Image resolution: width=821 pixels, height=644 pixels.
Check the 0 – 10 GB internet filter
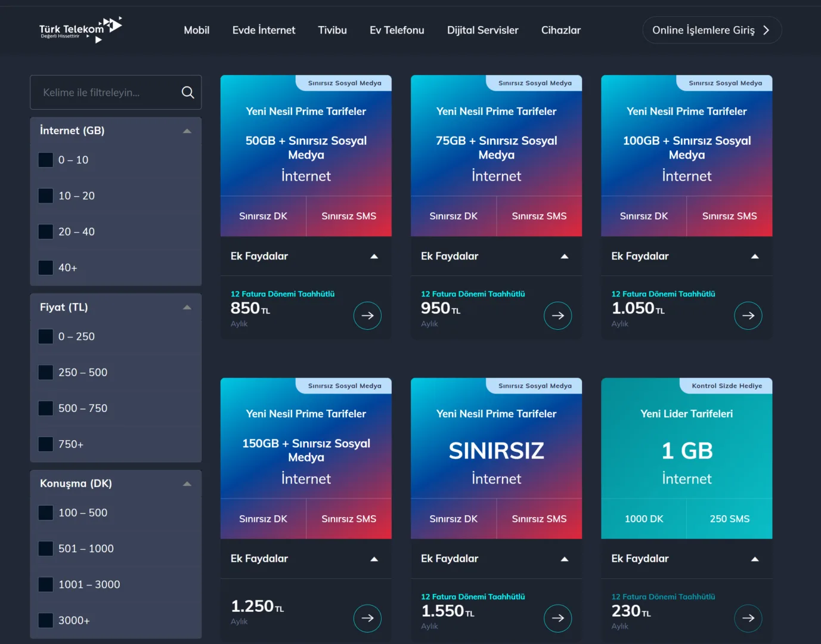(x=46, y=160)
